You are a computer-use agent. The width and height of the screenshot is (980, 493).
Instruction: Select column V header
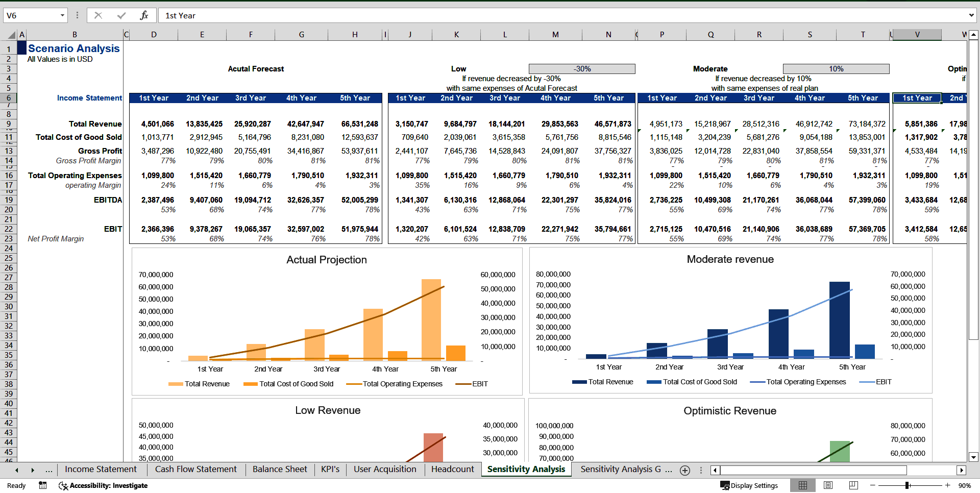point(917,35)
